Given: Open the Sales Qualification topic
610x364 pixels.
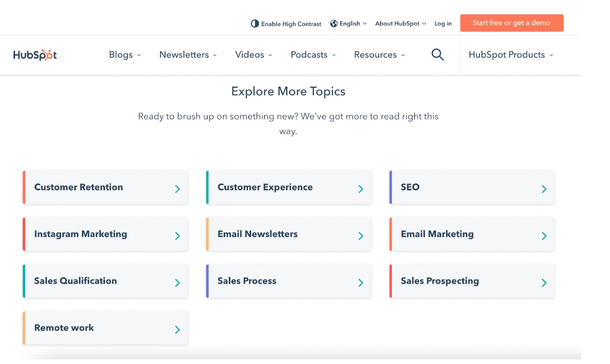Looking at the screenshot, I should pos(105,281).
